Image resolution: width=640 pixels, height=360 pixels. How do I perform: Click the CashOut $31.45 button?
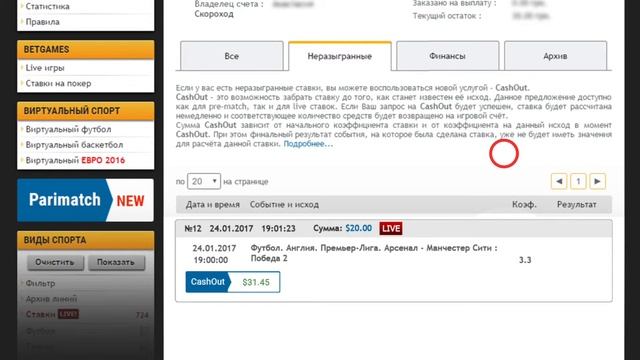[x=233, y=282]
